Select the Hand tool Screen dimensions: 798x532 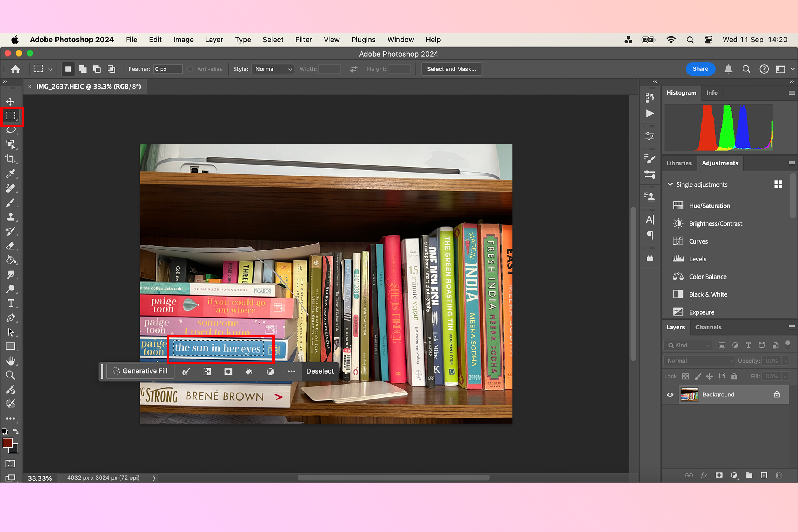point(11,361)
